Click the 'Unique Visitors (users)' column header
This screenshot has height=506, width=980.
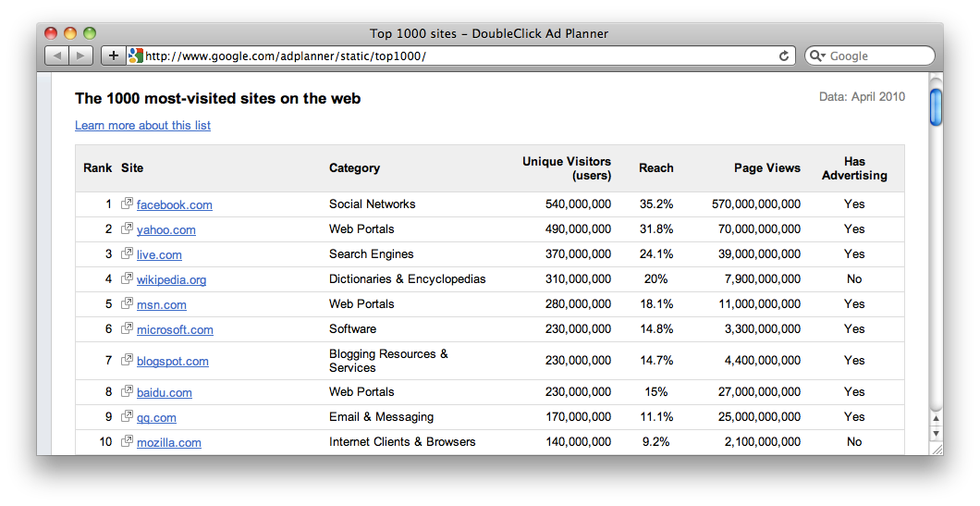point(566,168)
